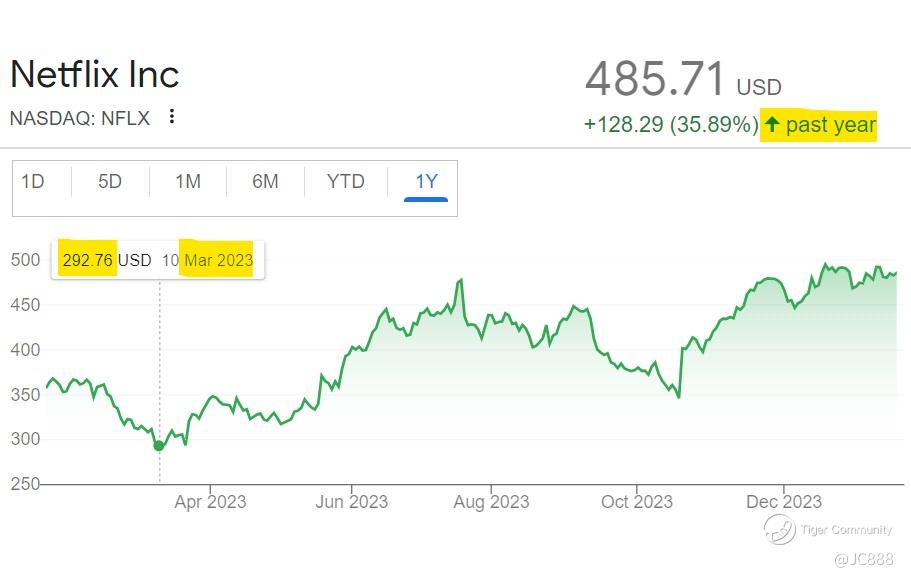The width and height of the screenshot is (911, 580).
Task: Open the three-dot menu beside NASDAQ: NFLX
Action: click(x=172, y=117)
